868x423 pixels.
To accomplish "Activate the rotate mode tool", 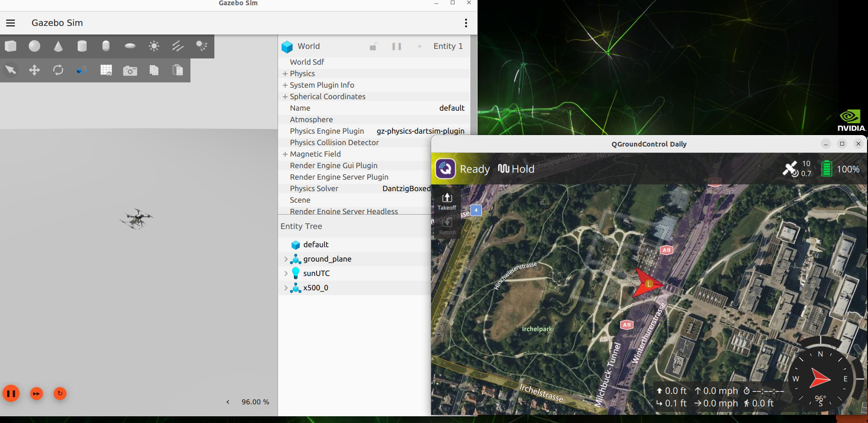I will pyautogui.click(x=58, y=70).
